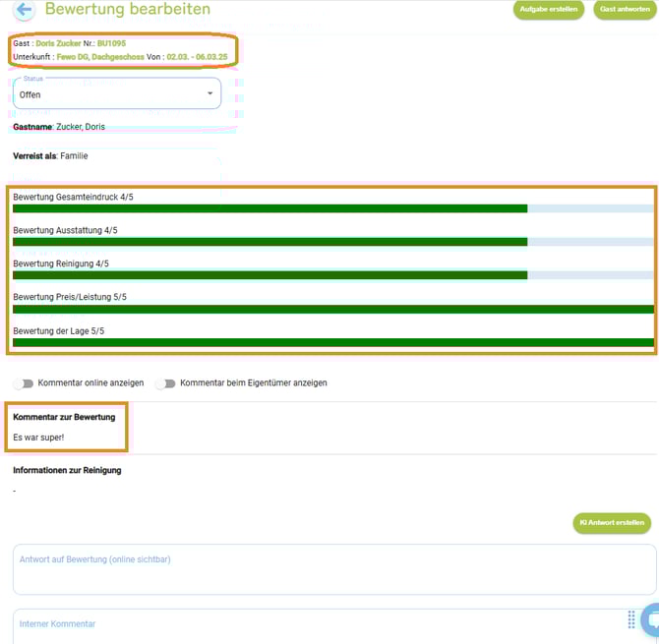The image size is (659, 644).
Task: Click the Gesamteindruck 4/5 rating bar
Action: pyautogui.click(x=333, y=208)
